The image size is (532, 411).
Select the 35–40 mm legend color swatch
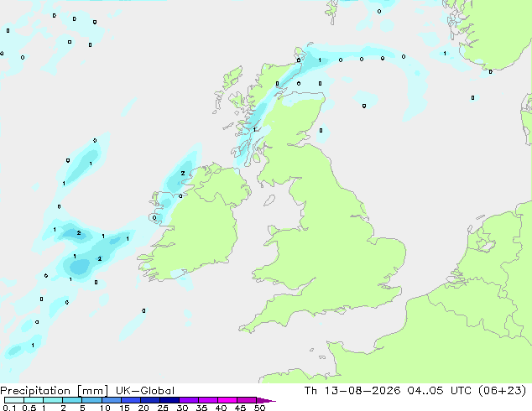point(207,400)
